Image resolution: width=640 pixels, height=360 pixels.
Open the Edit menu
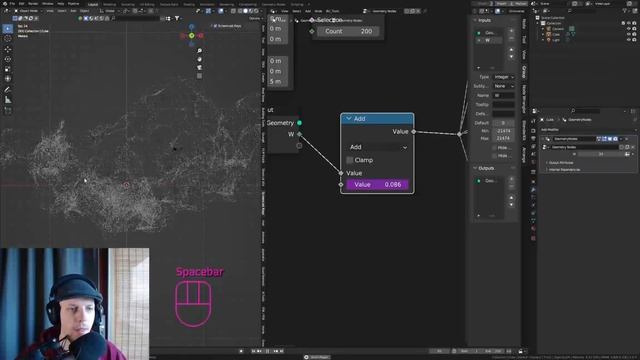21,4
